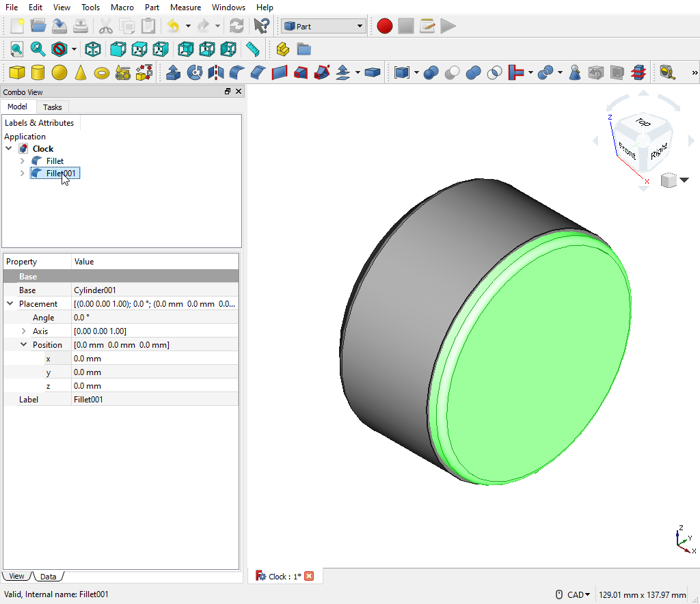700x604 pixels.
Task: Open the Measure menu
Action: click(185, 7)
